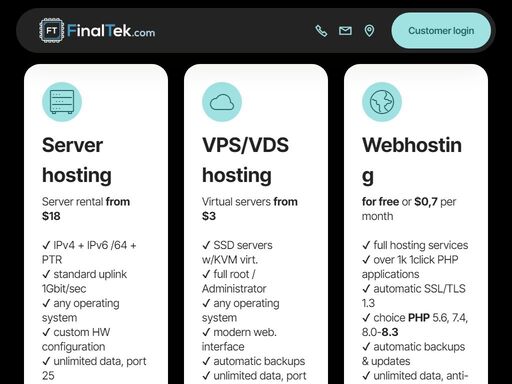
Task: Click the cloud icon for VPS/VDS
Action: click(x=222, y=102)
